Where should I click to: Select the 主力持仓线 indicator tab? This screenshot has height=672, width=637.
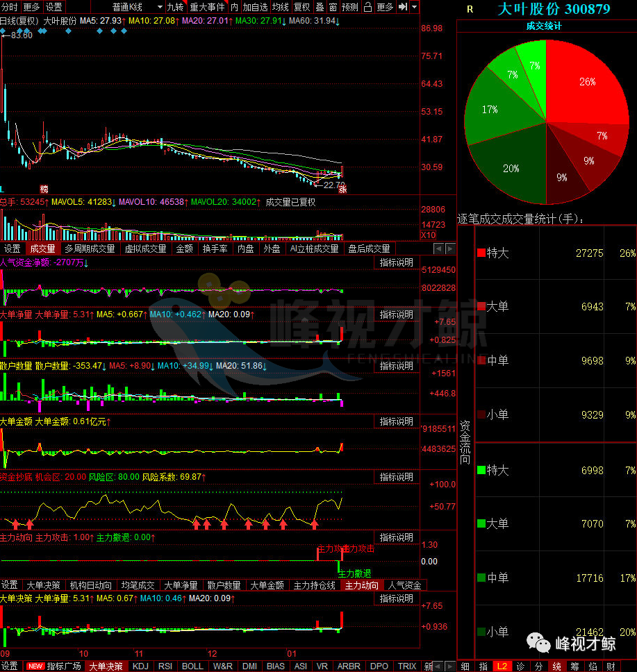(x=314, y=585)
